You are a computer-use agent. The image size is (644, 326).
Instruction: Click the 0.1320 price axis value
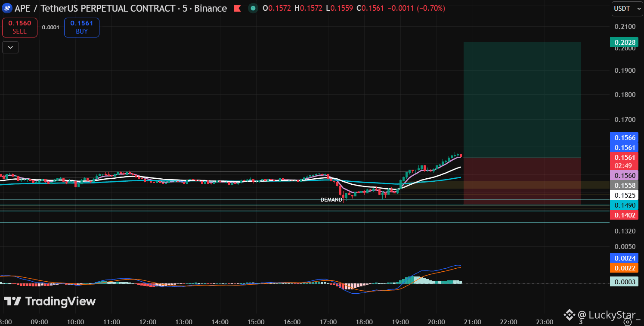[625, 231]
